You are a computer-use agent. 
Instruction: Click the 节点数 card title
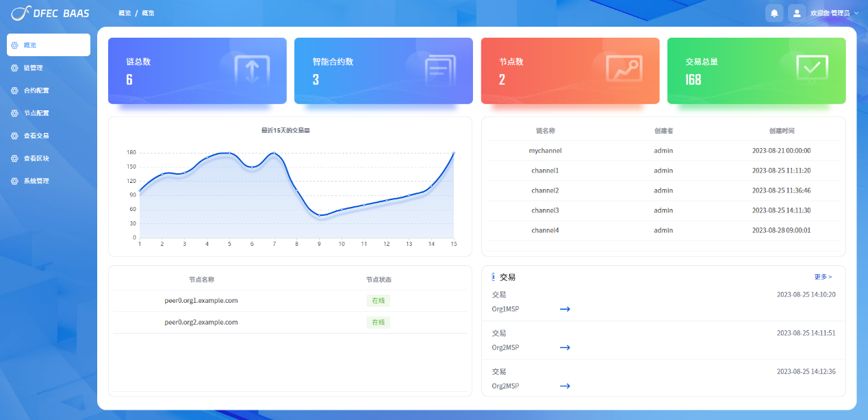tap(511, 62)
